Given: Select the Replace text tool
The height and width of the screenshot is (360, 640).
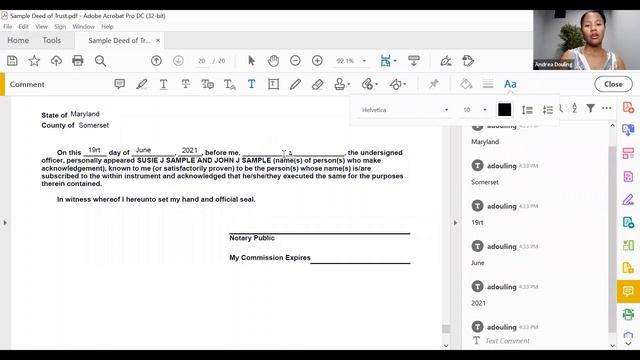Looking at the screenshot, I should pyautogui.click(x=207, y=84).
